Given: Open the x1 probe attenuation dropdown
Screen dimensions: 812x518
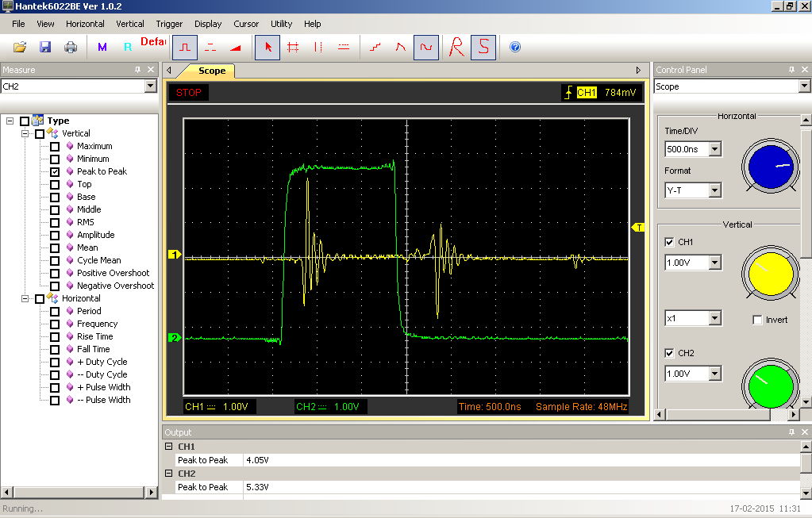Looking at the screenshot, I should [x=714, y=318].
